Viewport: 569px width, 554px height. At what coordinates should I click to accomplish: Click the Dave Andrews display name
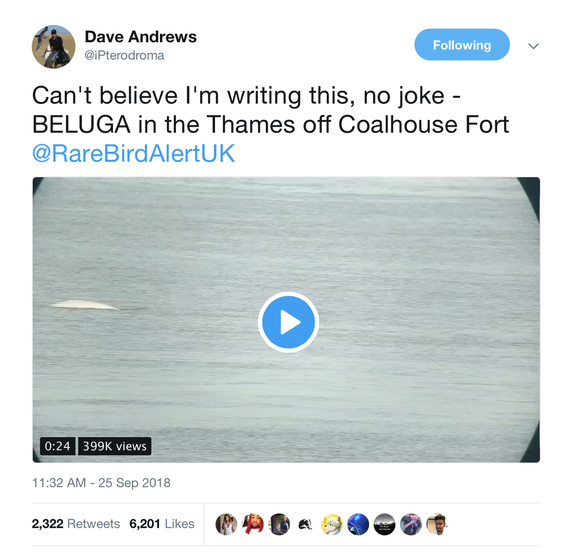pyautogui.click(x=141, y=37)
